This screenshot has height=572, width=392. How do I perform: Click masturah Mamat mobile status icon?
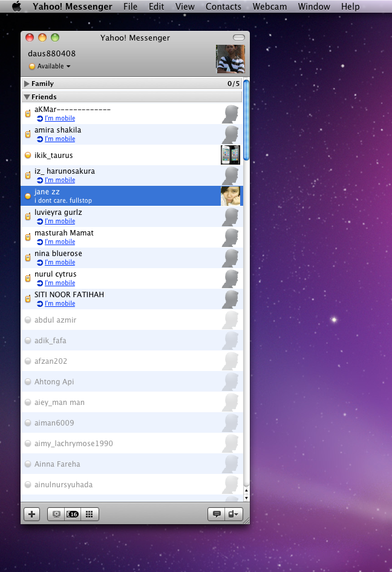[28, 237]
